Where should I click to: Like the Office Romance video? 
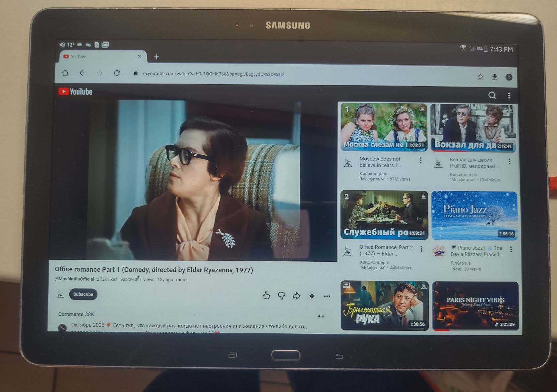pos(266,295)
